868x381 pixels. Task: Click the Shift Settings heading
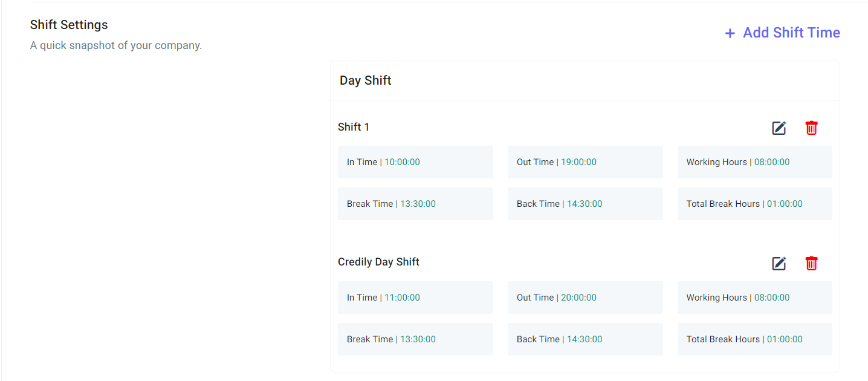(x=69, y=25)
